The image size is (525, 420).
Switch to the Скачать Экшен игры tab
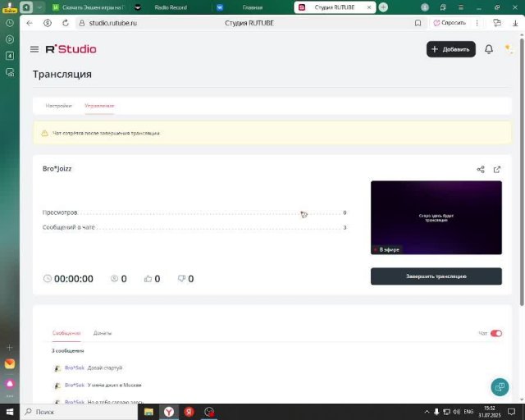tap(89, 7)
